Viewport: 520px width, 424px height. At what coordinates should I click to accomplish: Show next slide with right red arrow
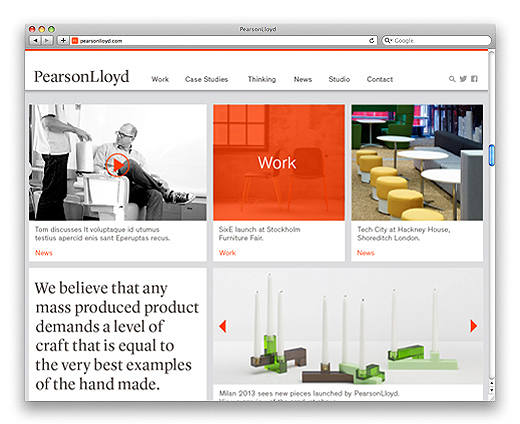(473, 326)
